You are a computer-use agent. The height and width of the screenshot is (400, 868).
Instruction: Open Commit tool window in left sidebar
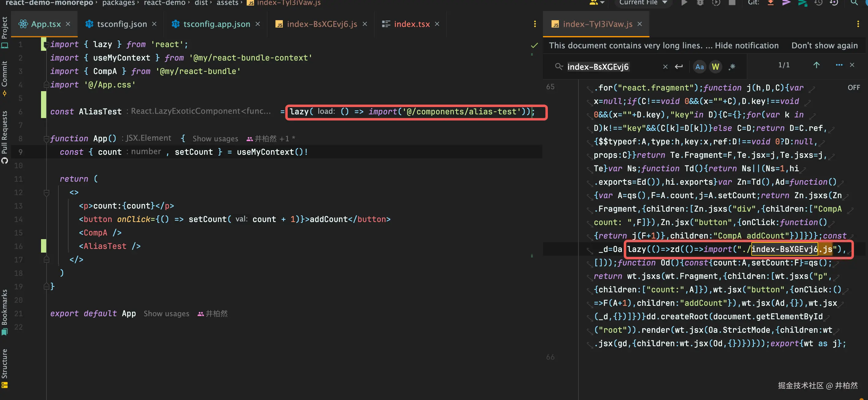[4, 74]
